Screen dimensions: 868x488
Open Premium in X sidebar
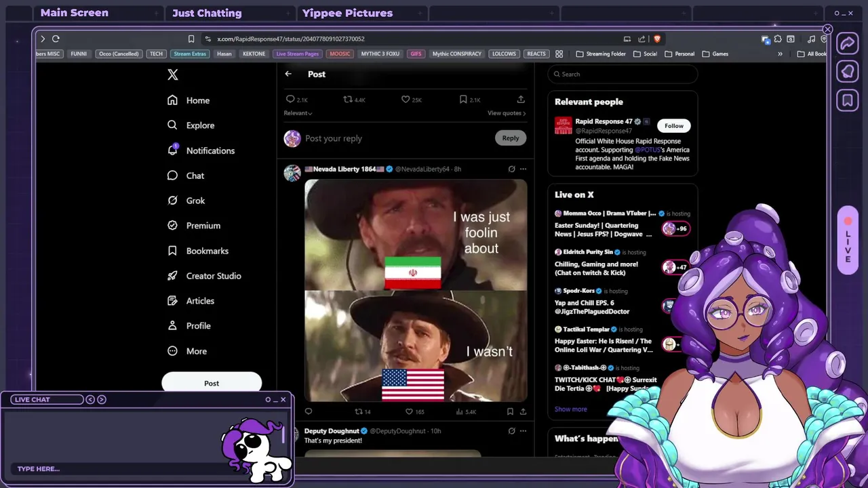tap(194, 226)
